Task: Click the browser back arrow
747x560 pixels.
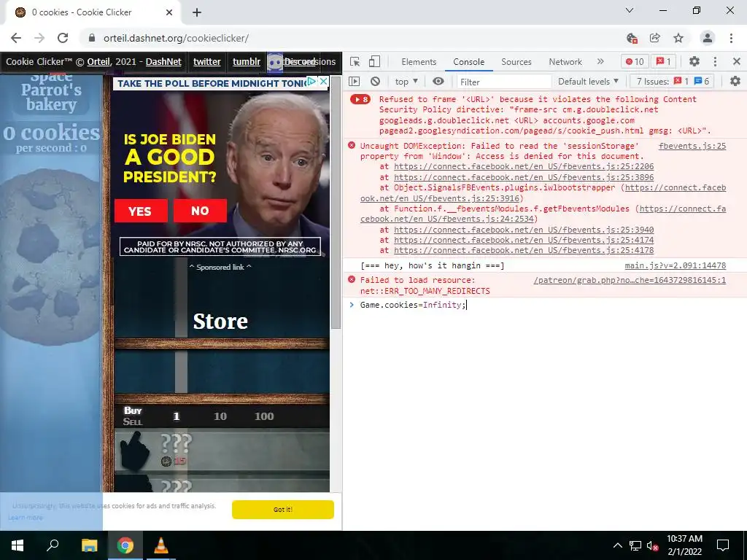Action: (x=16, y=38)
